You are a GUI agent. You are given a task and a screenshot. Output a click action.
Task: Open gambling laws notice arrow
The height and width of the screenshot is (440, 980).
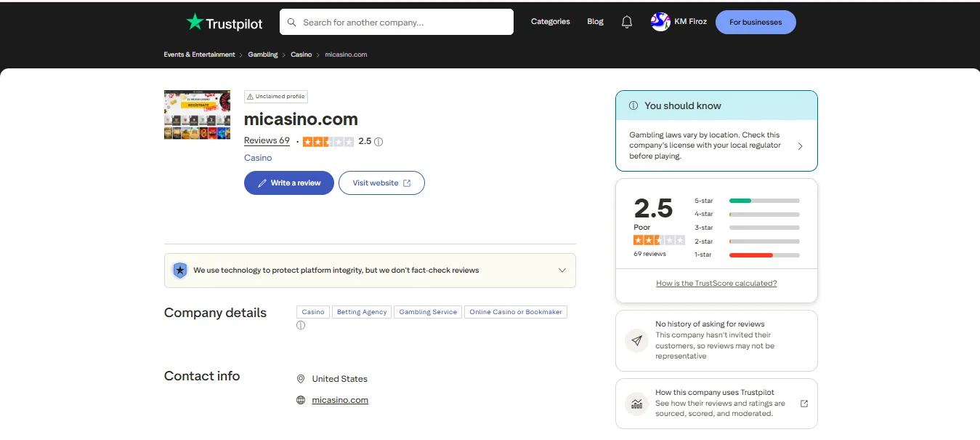pos(801,145)
